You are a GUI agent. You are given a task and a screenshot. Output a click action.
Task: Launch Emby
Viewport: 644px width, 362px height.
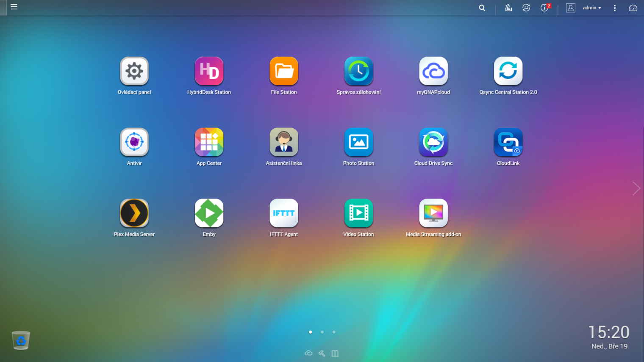click(209, 213)
